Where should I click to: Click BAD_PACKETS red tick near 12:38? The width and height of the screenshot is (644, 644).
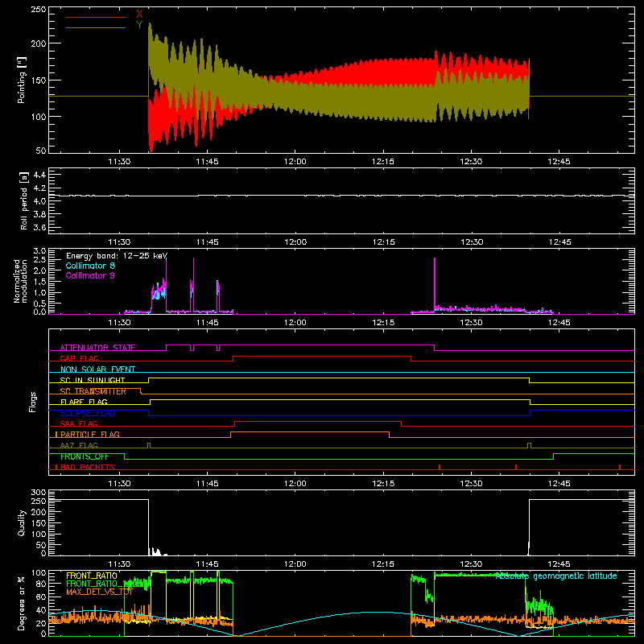pyautogui.click(x=516, y=467)
